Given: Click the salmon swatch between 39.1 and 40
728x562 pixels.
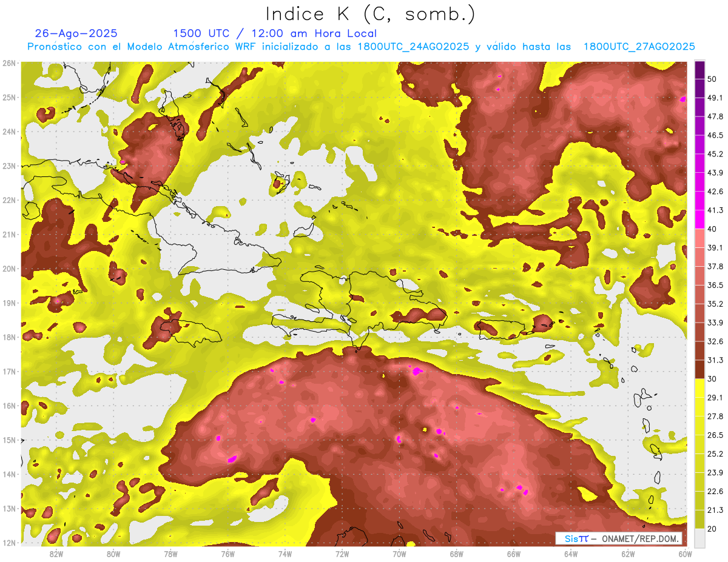Looking at the screenshot, I should click(699, 238).
